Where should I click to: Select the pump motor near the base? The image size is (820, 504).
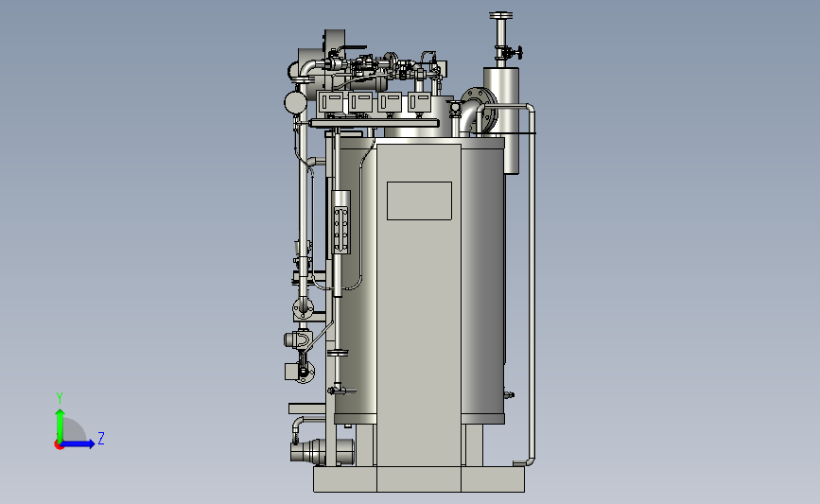click(323, 451)
